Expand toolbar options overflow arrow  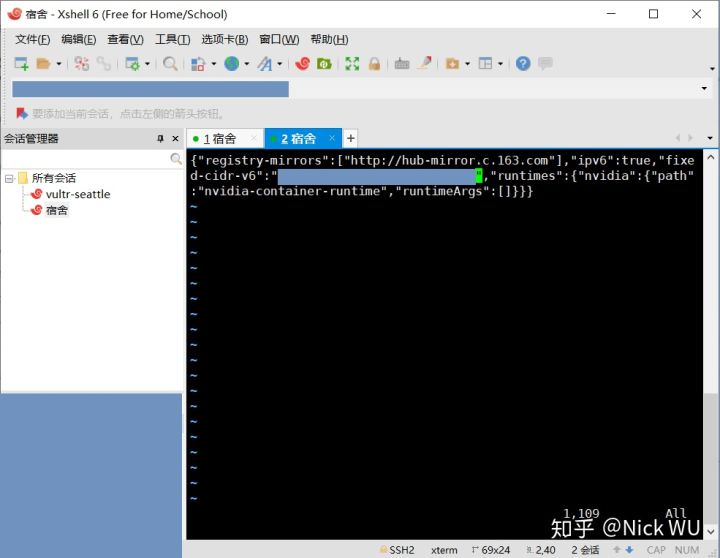tap(712, 68)
